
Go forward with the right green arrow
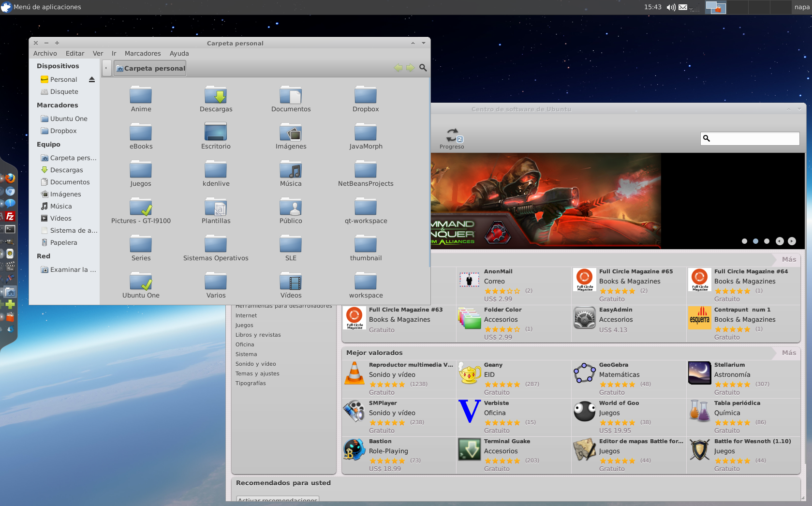(410, 68)
